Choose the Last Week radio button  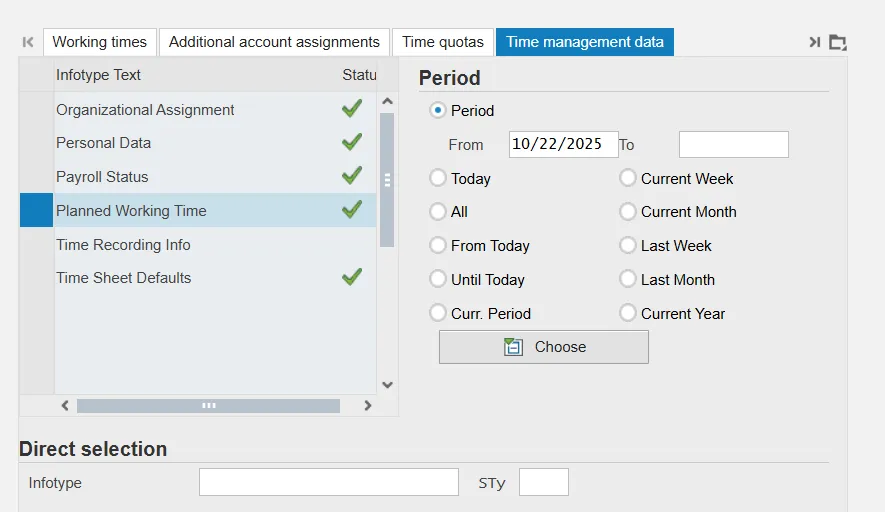click(x=628, y=246)
